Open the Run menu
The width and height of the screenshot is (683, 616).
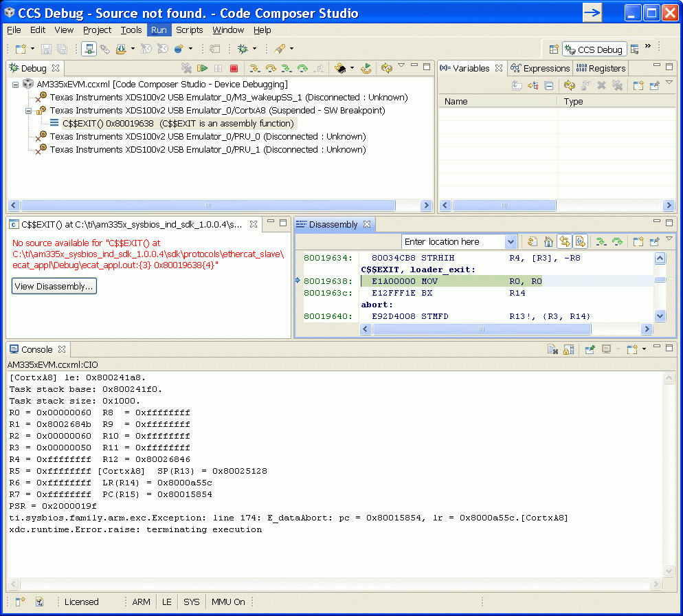tap(159, 30)
